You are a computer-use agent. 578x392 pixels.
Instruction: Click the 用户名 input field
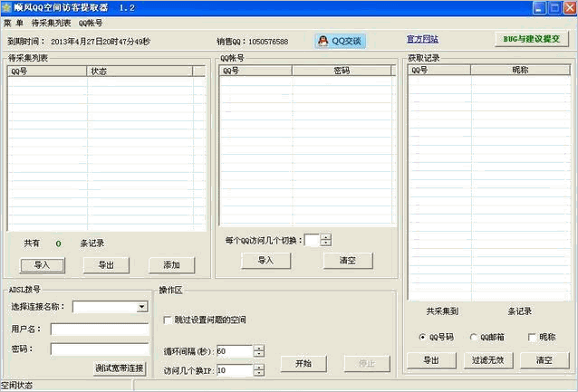point(100,330)
